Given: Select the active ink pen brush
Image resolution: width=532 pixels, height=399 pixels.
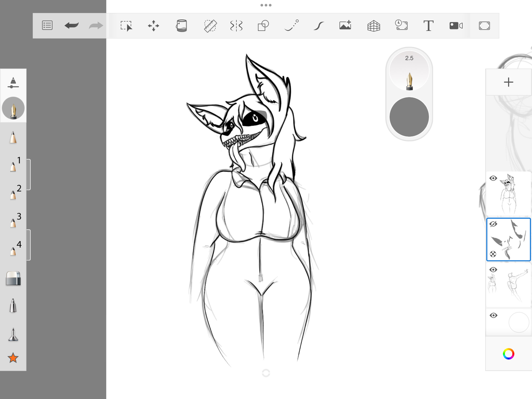Looking at the screenshot, I should (13, 108).
